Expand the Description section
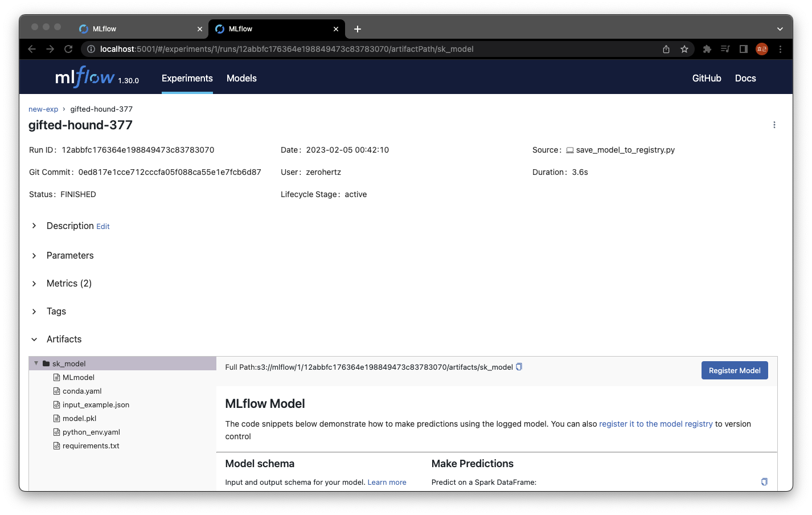Viewport: 812px width, 515px height. tap(34, 226)
